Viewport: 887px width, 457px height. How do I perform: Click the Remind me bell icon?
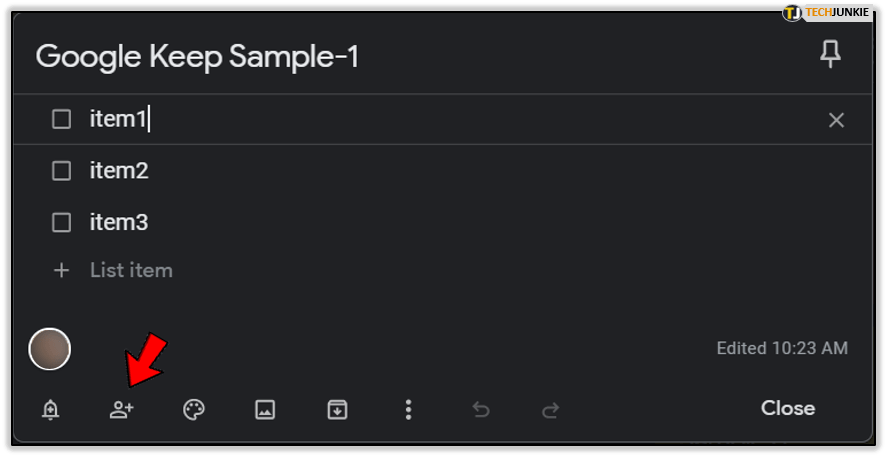point(51,409)
